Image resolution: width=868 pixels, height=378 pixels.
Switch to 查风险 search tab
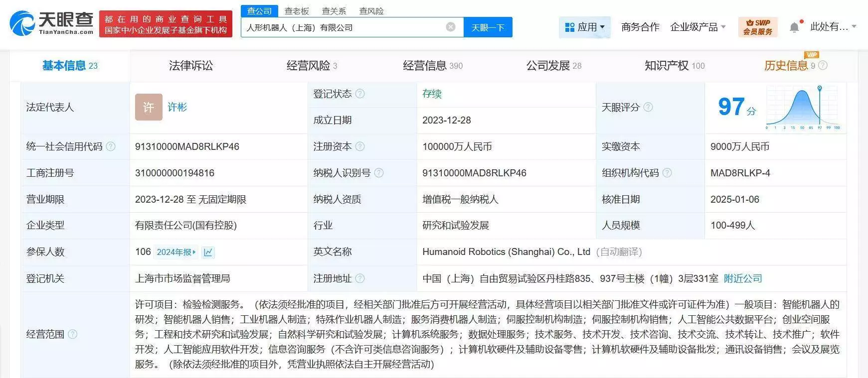pyautogui.click(x=371, y=10)
